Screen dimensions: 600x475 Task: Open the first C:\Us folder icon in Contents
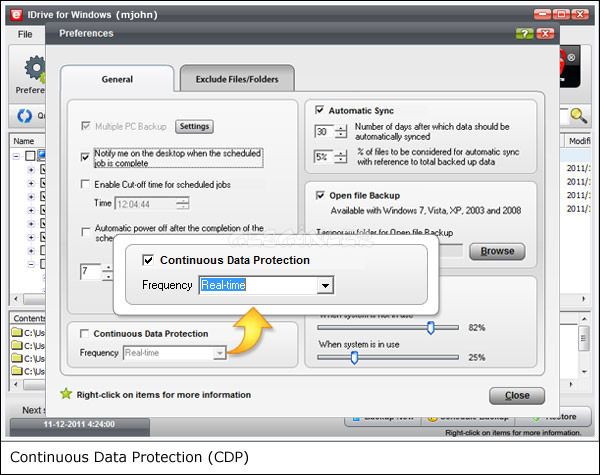17,332
